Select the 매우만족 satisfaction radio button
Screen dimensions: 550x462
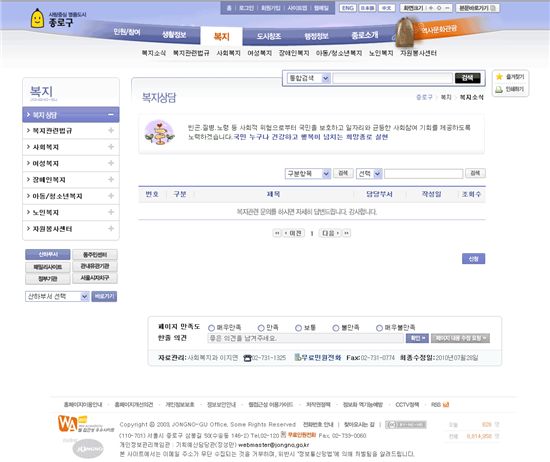tap(211, 328)
